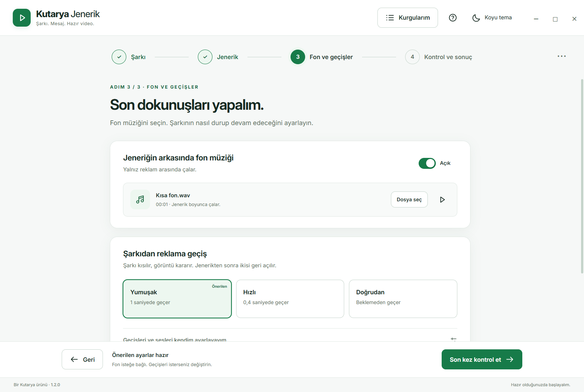Screen dimensions: 584x392
Task: Select the Yumuşak transition option
Action: 177,299
